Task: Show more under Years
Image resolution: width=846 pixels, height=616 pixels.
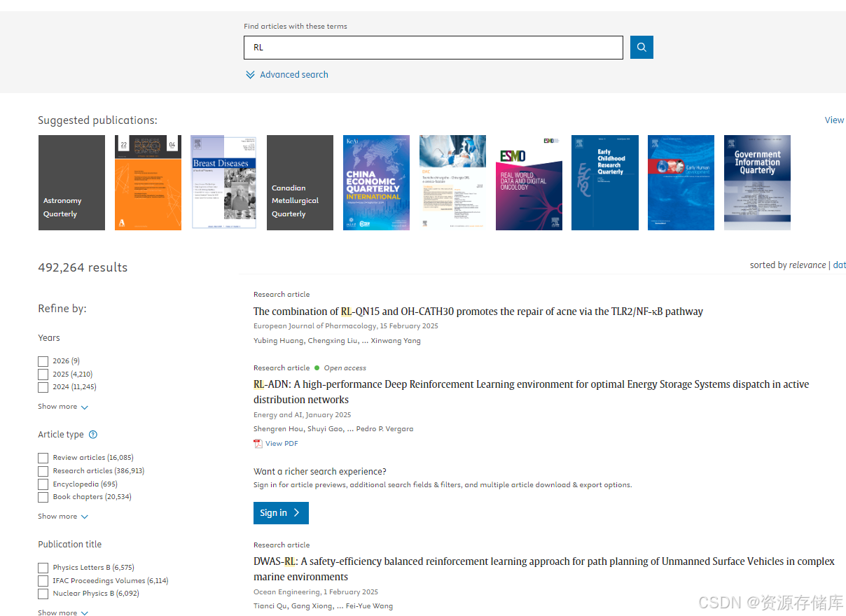Action: click(63, 407)
